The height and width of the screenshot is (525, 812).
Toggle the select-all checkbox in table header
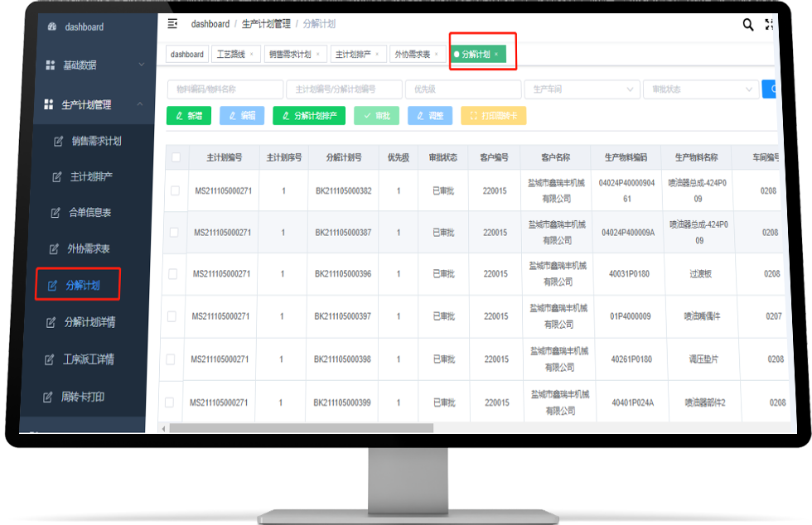point(176,157)
